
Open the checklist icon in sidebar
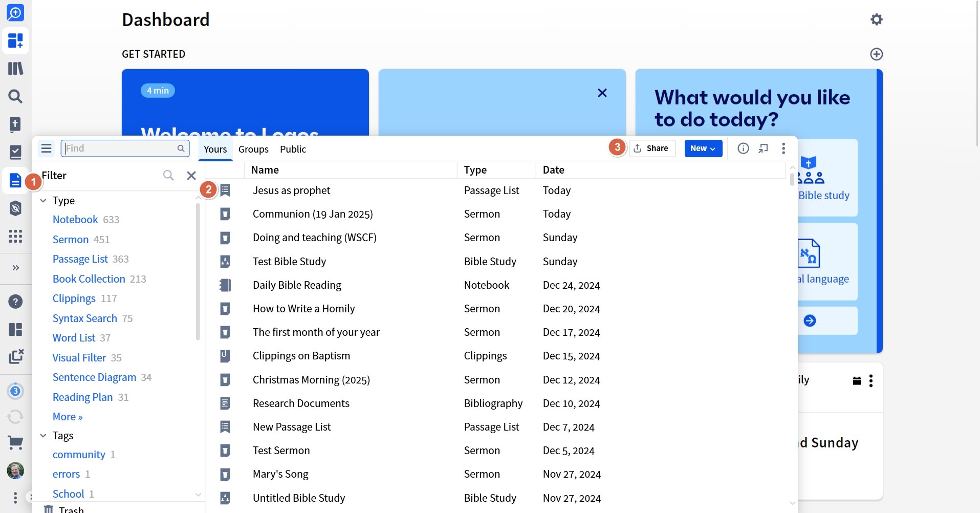click(x=15, y=152)
